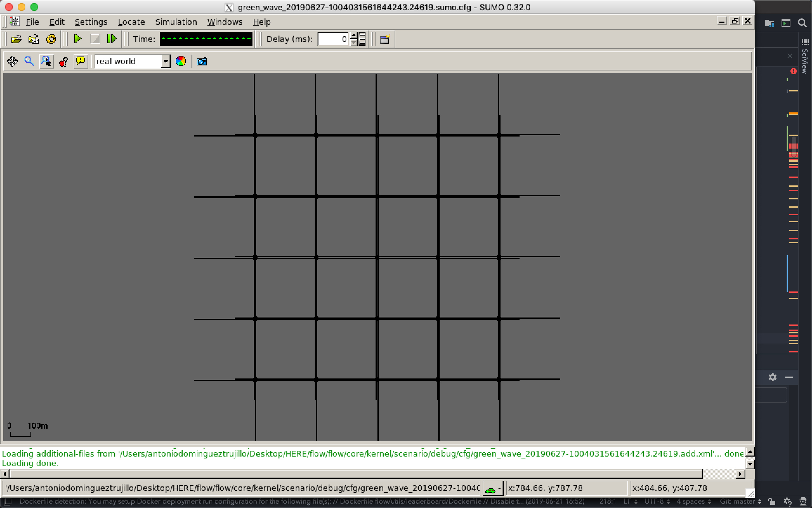Take a screenshot with the camera icon
Screen dimensions: 812x508
pos(202,62)
